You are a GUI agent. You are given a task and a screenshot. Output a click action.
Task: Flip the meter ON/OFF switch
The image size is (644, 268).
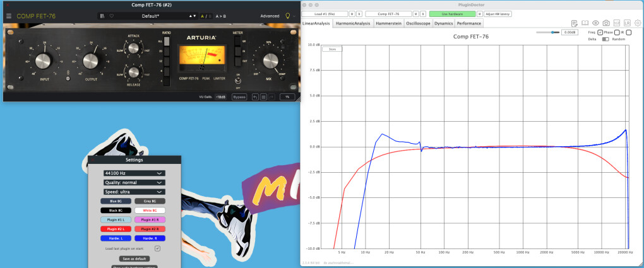pyautogui.click(x=238, y=81)
